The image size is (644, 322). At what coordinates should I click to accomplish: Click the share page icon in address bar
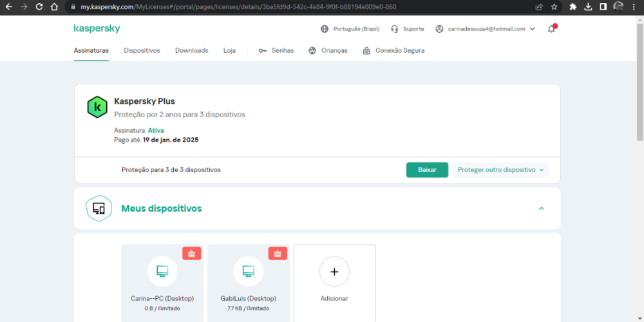point(539,7)
